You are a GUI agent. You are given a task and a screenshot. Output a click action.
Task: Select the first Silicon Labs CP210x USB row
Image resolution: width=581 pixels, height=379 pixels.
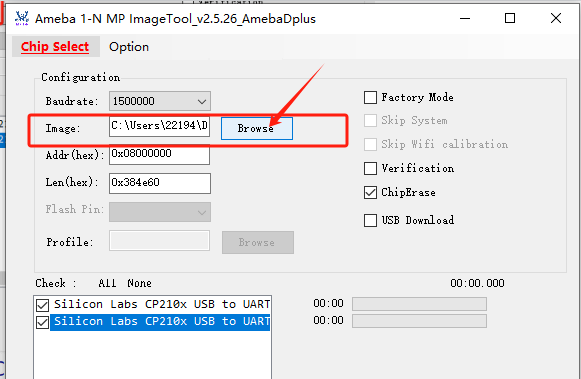tap(162, 304)
